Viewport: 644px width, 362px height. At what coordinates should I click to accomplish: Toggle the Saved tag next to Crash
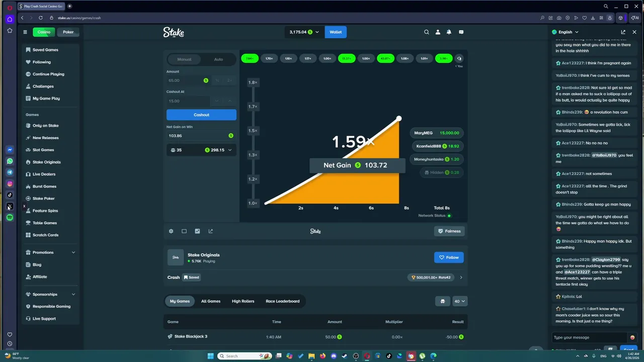pyautogui.click(x=191, y=277)
